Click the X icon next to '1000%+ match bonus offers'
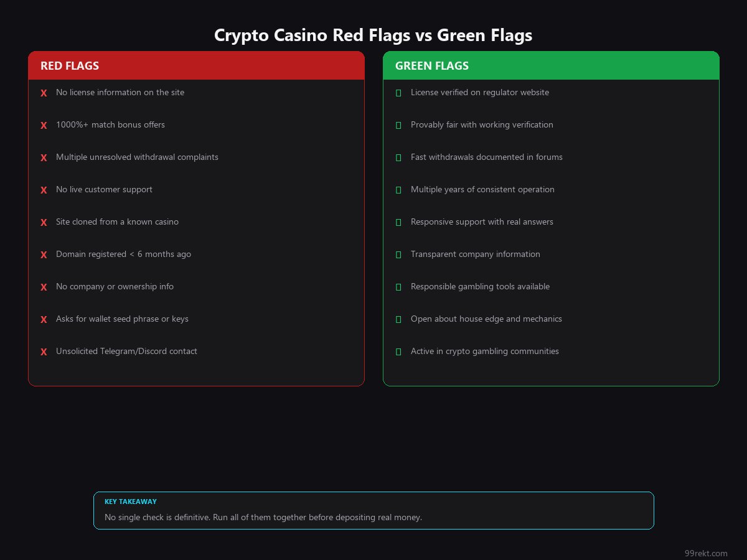 tap(44, 125)
